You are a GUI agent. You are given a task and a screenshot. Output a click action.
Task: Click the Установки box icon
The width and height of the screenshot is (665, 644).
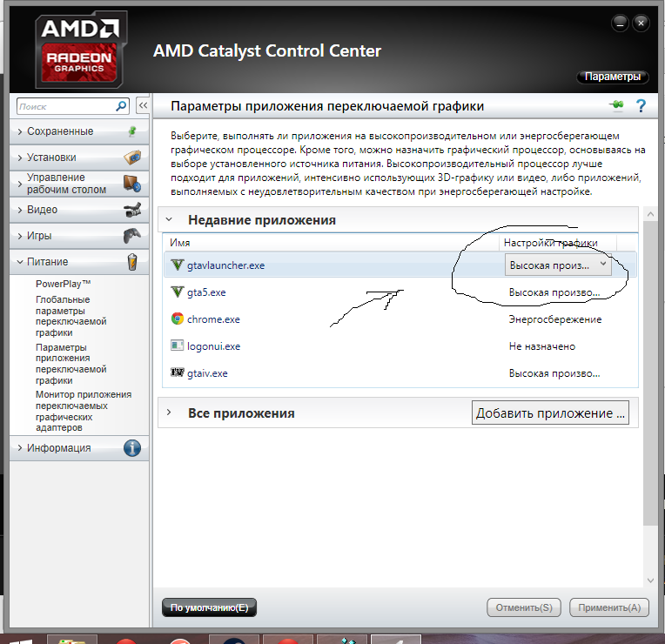(x=132, y=158)
